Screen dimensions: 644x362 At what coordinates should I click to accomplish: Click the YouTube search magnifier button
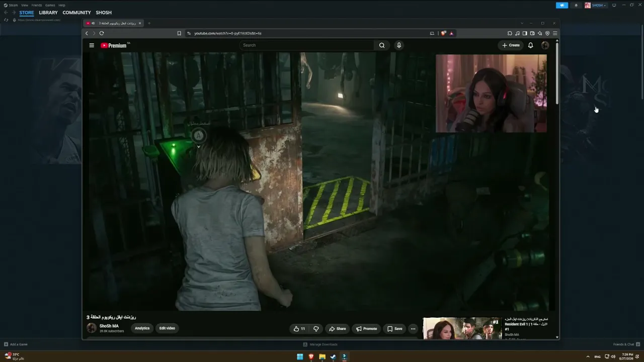click(x=382, y=45)
